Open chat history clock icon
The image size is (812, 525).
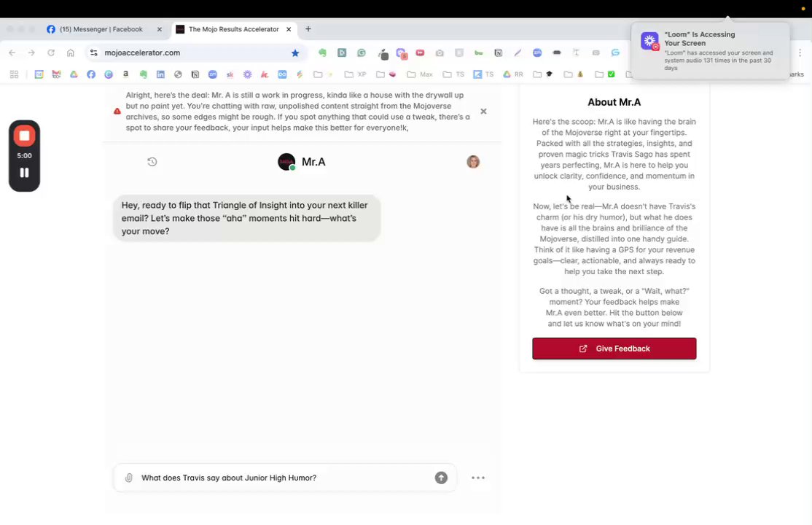pos(152,162)
